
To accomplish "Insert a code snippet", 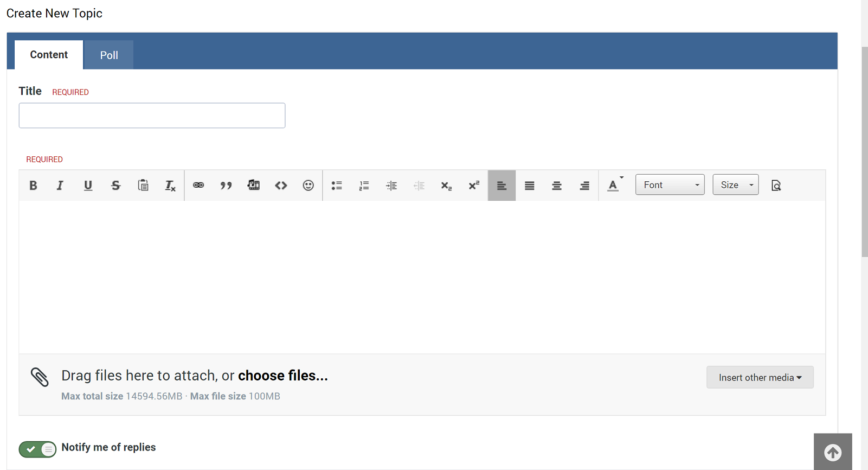I will [281, 186].
